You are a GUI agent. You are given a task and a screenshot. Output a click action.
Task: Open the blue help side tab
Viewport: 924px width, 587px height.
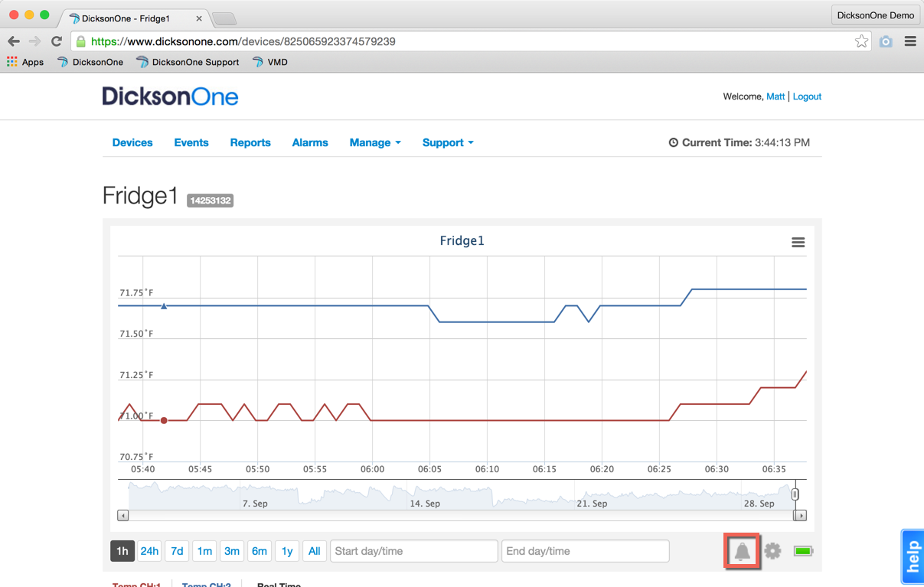click(x=913, y=556)
